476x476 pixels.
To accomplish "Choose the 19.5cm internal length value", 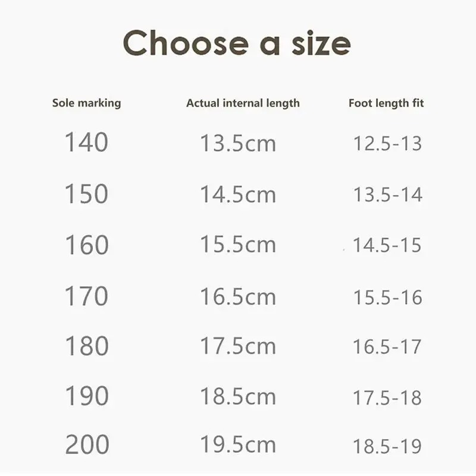I will click(x=237, y=445).
